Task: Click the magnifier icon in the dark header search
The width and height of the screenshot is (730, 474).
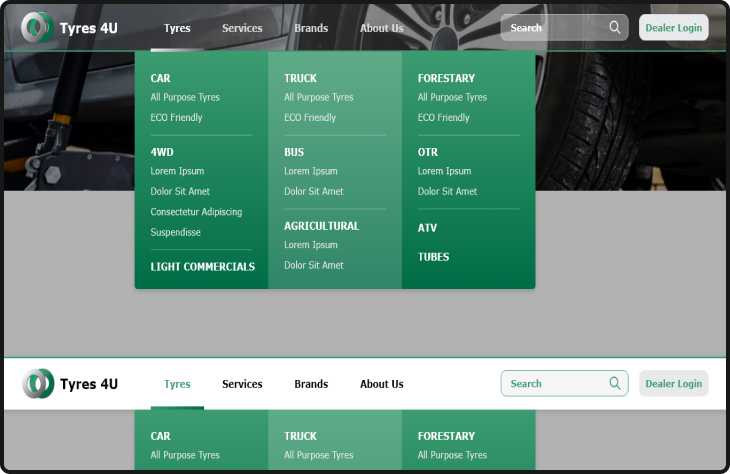Action: pos(615,27)
